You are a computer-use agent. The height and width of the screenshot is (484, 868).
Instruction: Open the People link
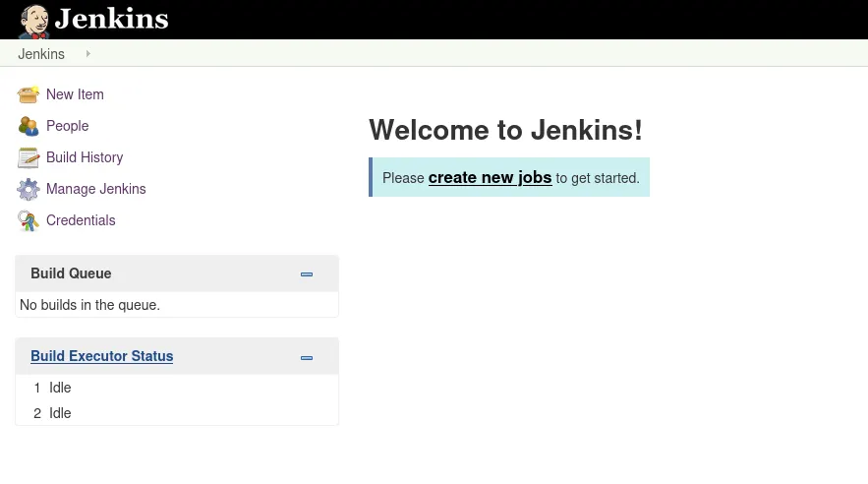pyautogui.click(x=67, y=126)
